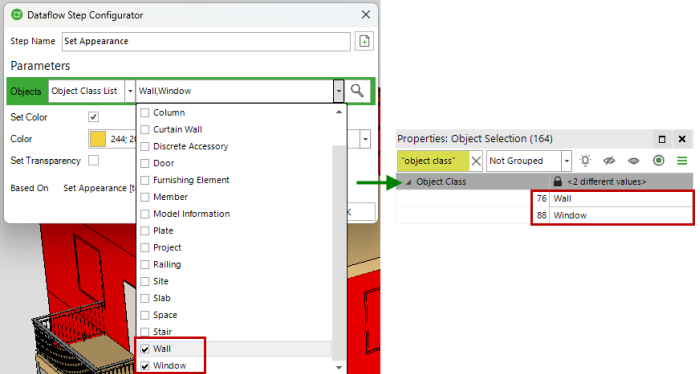Click the scroll-up arrow of class list
Image resolution: width=700 pixels, height=374 pixels.
coord(339,112)
